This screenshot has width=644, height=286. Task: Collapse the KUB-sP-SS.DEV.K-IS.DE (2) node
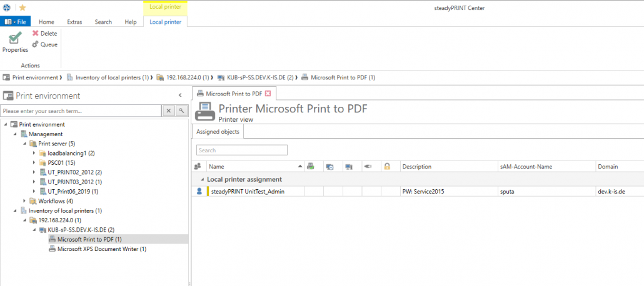(34, 230)
